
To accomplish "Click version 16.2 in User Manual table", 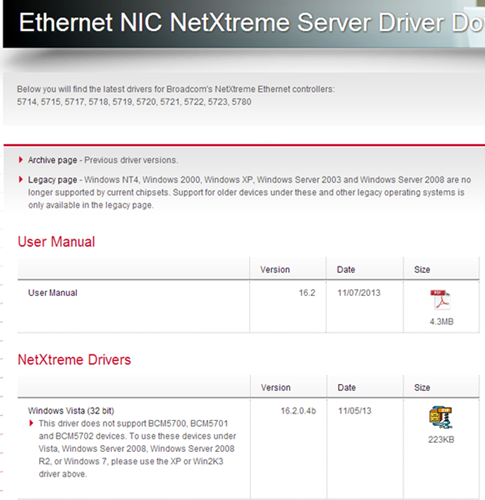I will [x=307, y=293].
